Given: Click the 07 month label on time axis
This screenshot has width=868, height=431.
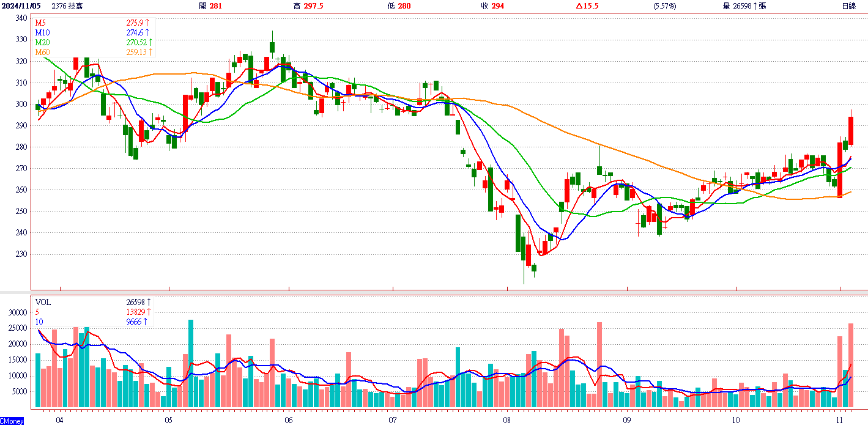Looking at the screenshot, I should click(x=393, y=421).
